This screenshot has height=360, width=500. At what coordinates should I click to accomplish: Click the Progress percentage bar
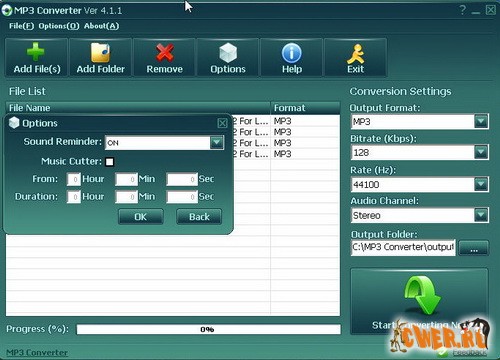pos(208,329)
